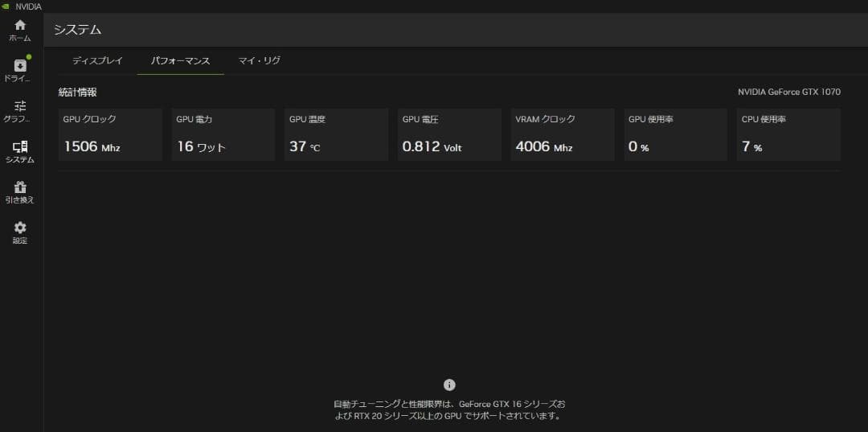Click the VRAM クロック 4006 Mhz card
This screenshot has width=868, height=432.
(x=563, y=134)
